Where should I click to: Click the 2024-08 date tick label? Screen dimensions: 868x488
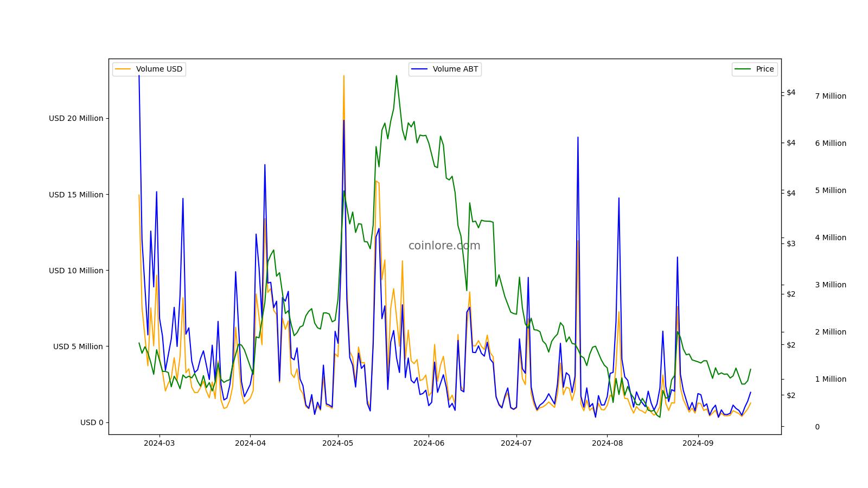(x=607, y=442)
